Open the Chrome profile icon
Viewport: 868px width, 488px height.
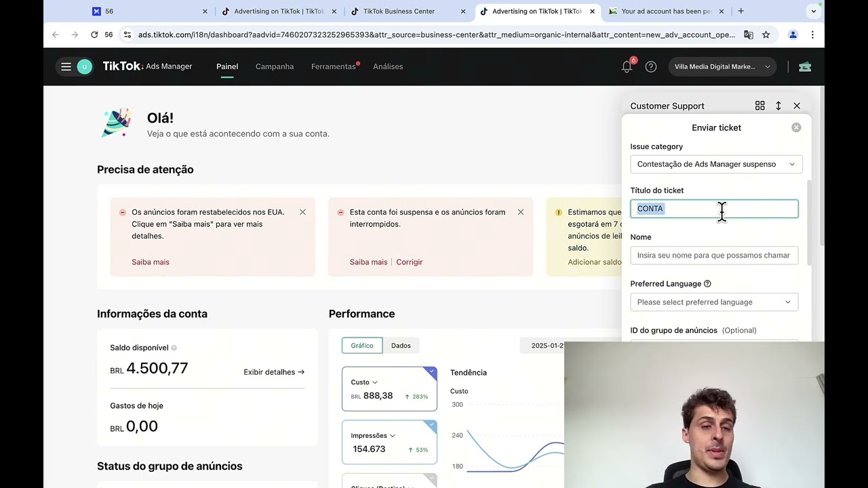[793, 35]
